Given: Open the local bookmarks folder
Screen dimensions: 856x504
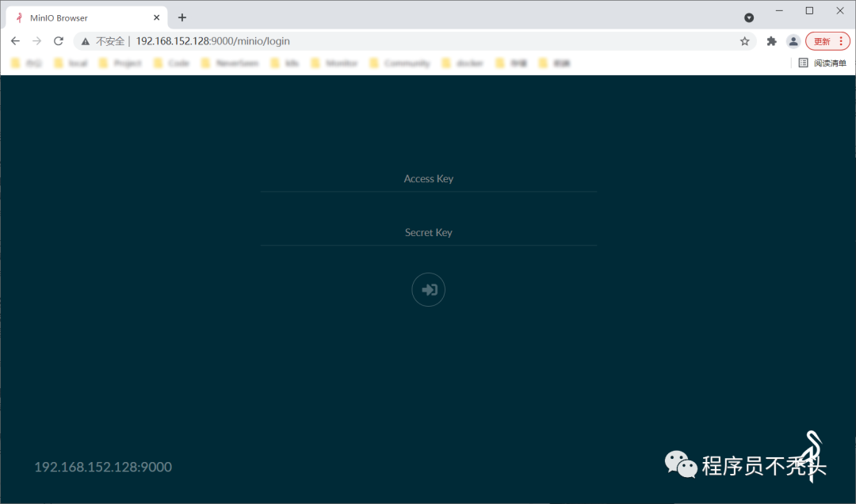Looking at the screenshot, I should [71, 63].
